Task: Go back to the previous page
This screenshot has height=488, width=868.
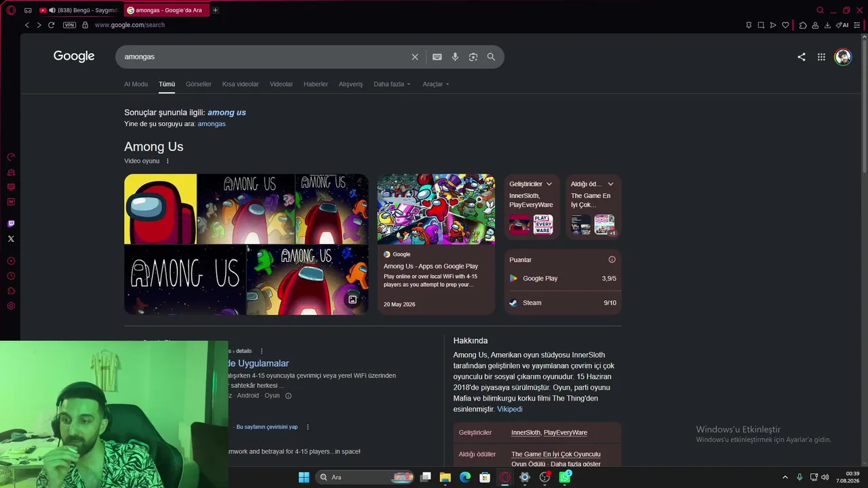Action: 27,25
